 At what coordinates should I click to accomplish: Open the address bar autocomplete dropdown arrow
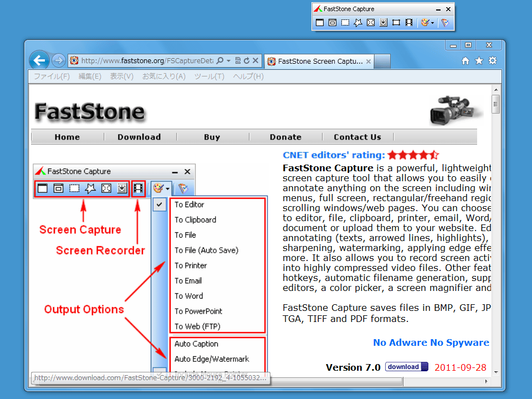tap(229, 61)
